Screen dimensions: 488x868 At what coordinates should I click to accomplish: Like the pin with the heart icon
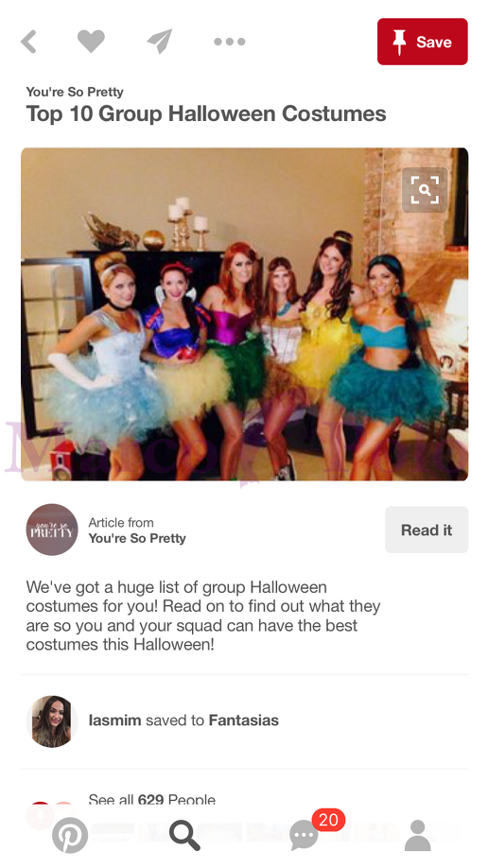tap(91, 42)
